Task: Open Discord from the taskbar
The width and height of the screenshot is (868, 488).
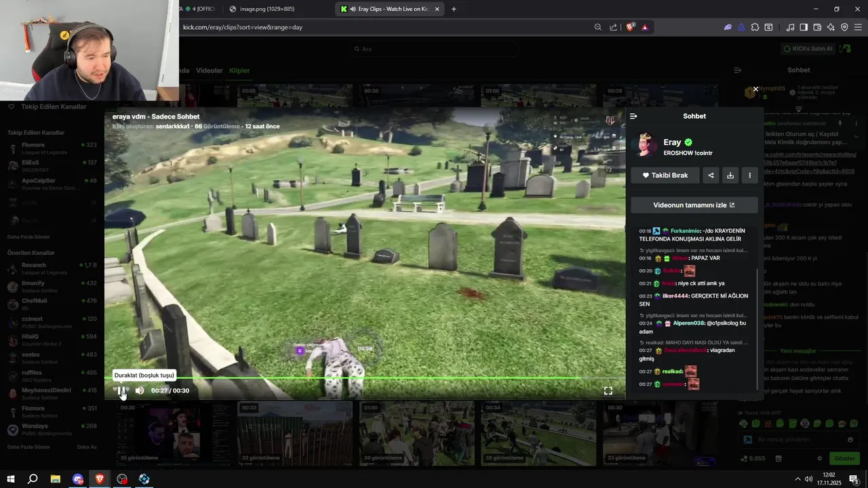Action: coord(78,479)
